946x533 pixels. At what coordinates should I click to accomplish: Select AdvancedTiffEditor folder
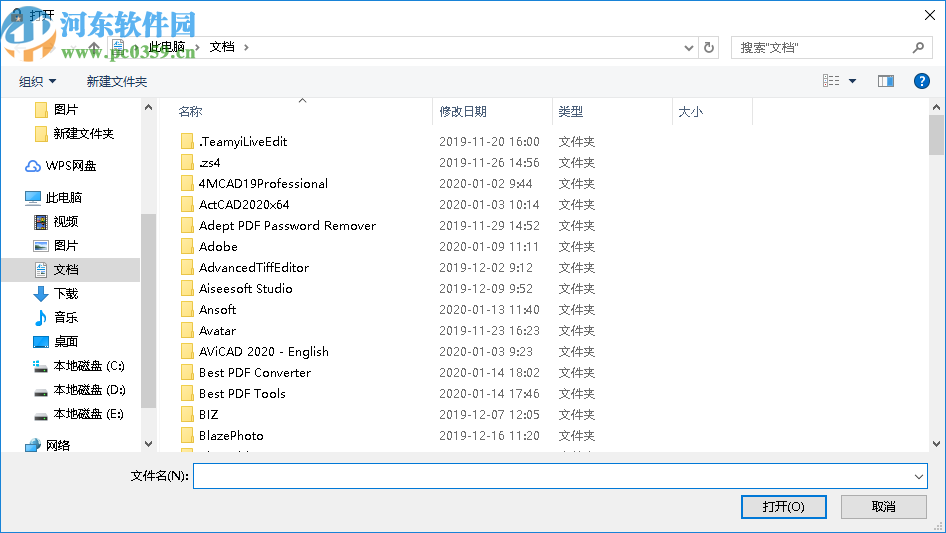[253, 267]
